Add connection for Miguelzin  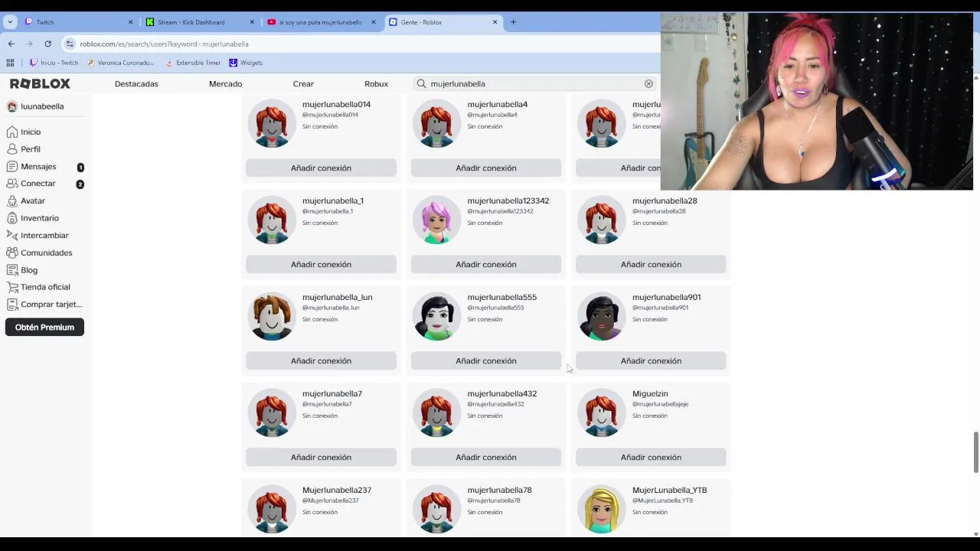click(x=651, y=457)
